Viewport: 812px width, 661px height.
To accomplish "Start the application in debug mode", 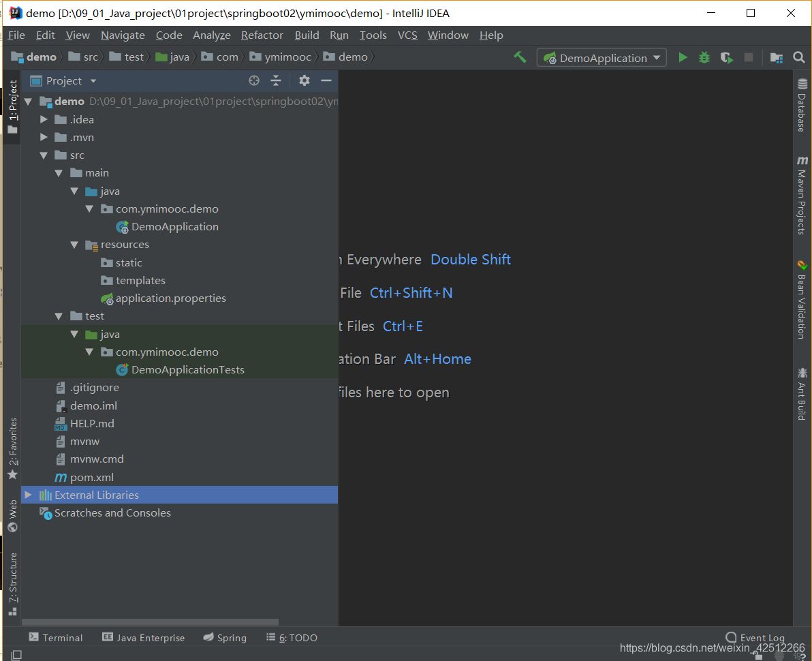I will (x=704, y=57).
